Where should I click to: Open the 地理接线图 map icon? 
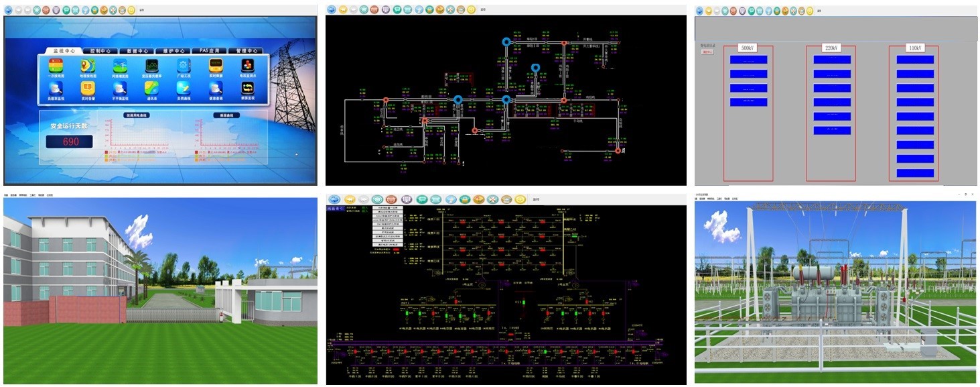(x=88, y=66)
